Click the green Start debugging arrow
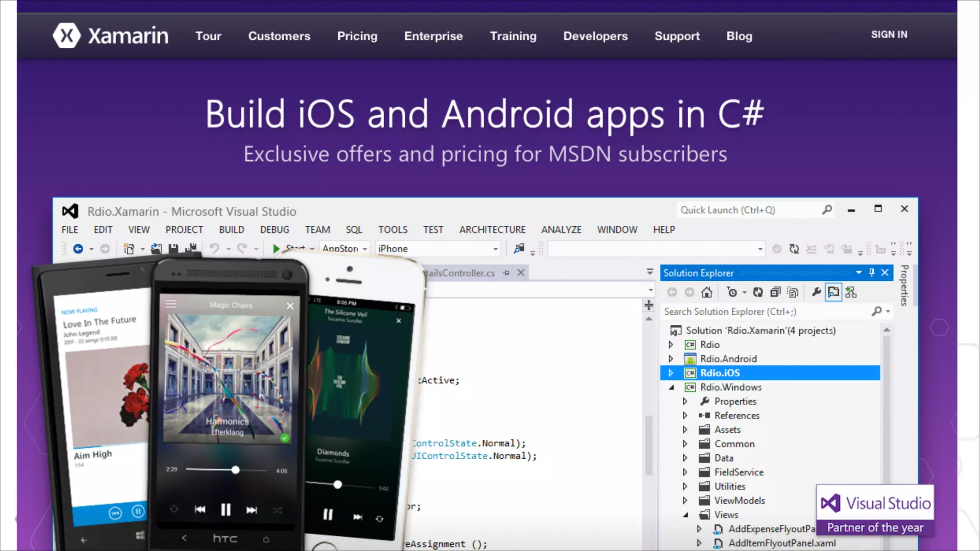 (276, 249)
